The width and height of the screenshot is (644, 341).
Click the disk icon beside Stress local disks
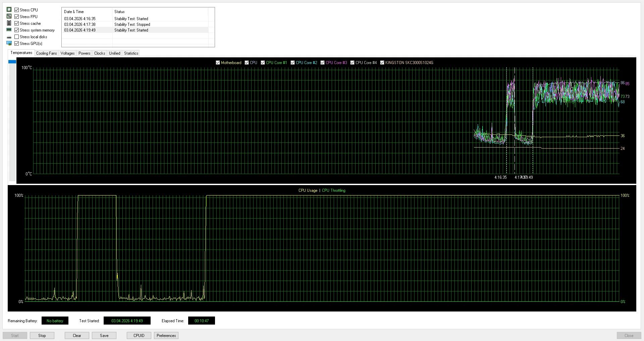point(9,37)
